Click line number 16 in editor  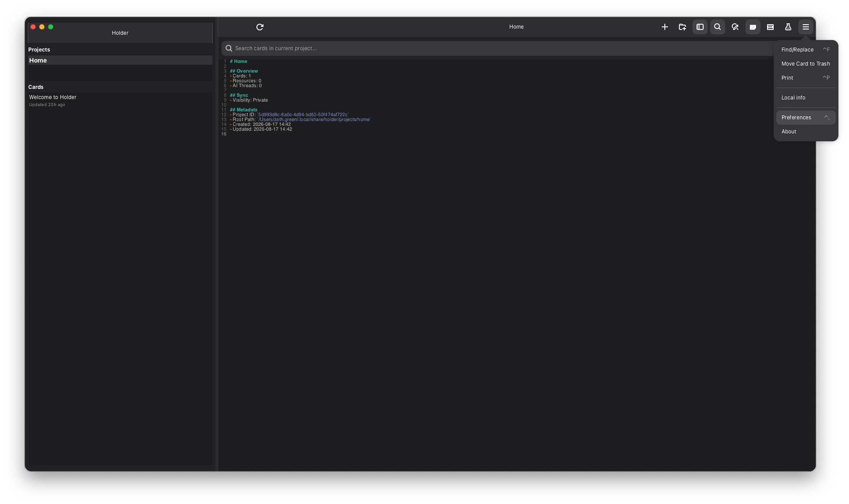224,134
